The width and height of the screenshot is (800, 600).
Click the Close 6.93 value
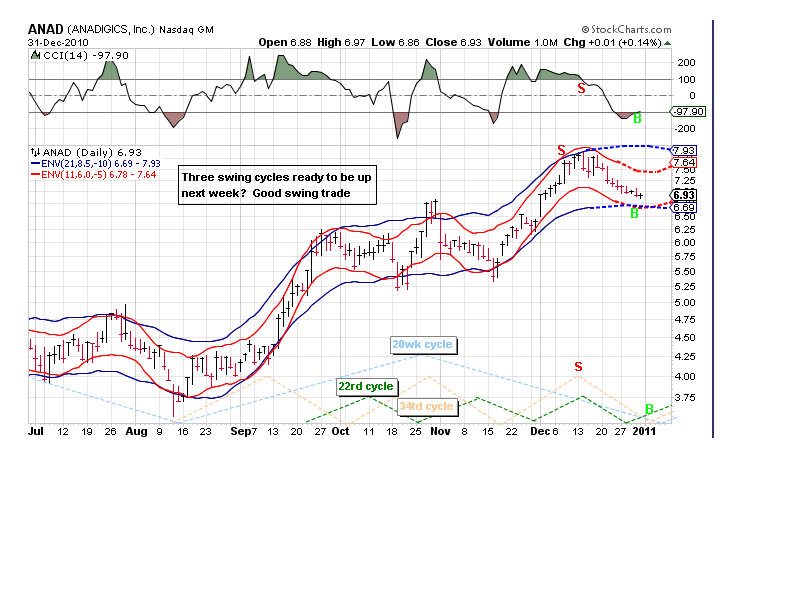pyautogui.click(x=453, y=42)
